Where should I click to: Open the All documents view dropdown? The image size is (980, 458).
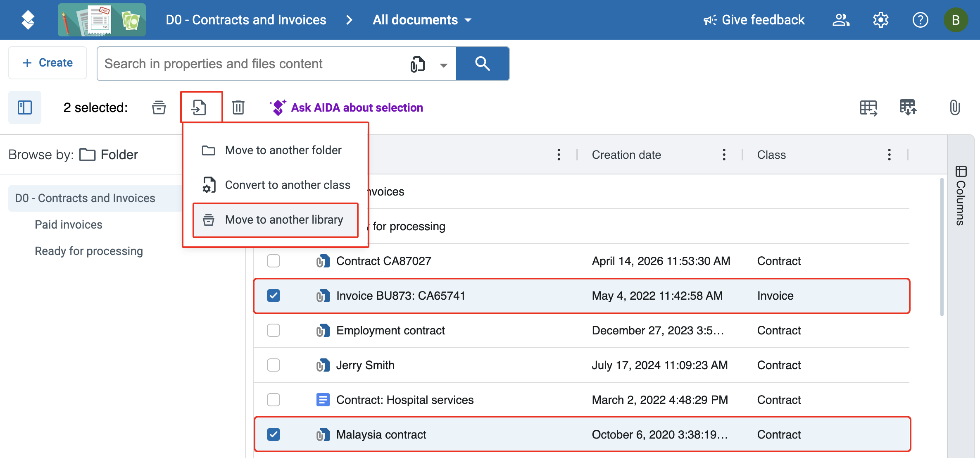point(422,20)
